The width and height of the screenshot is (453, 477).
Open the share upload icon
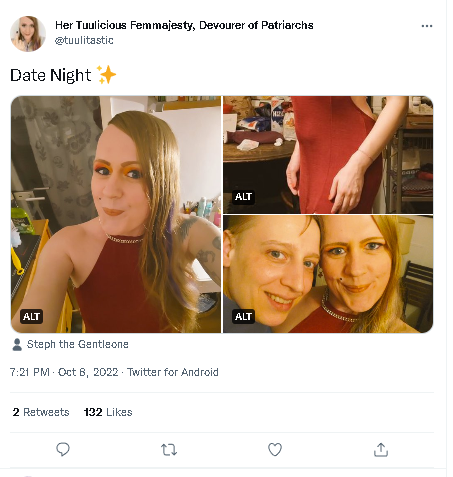pos(381,449)
